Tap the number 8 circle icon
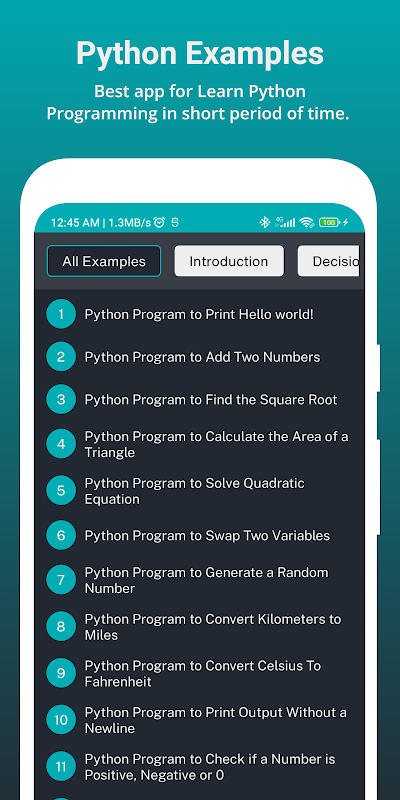The width and height of the screenshot is (400, 800). coord(61,627)
